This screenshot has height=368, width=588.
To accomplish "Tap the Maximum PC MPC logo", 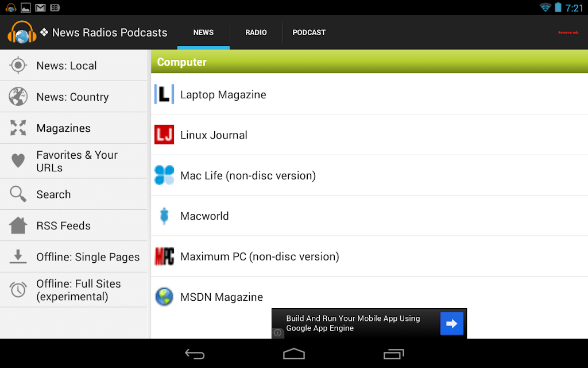I will (164, 256).
